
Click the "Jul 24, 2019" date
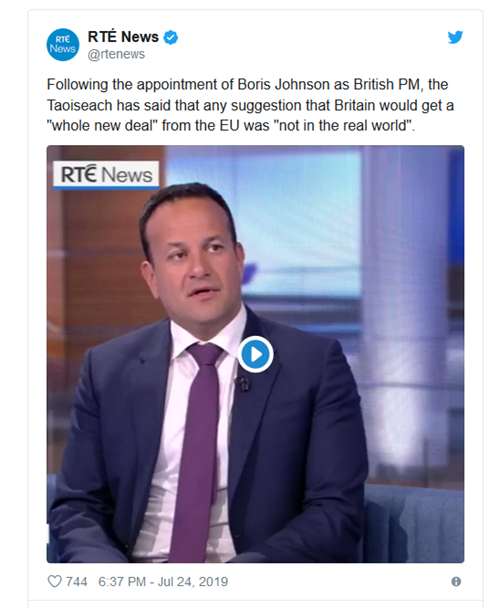tap(193, 582)
